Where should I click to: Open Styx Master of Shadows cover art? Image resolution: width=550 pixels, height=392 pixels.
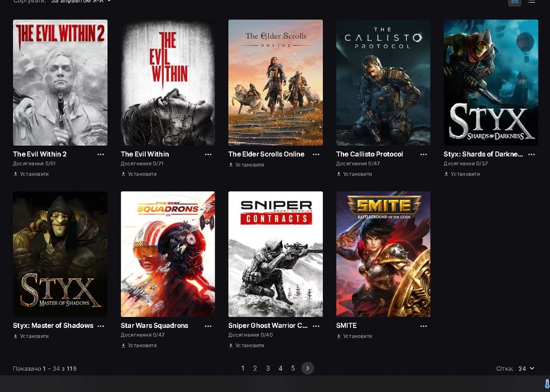[61, 254]
